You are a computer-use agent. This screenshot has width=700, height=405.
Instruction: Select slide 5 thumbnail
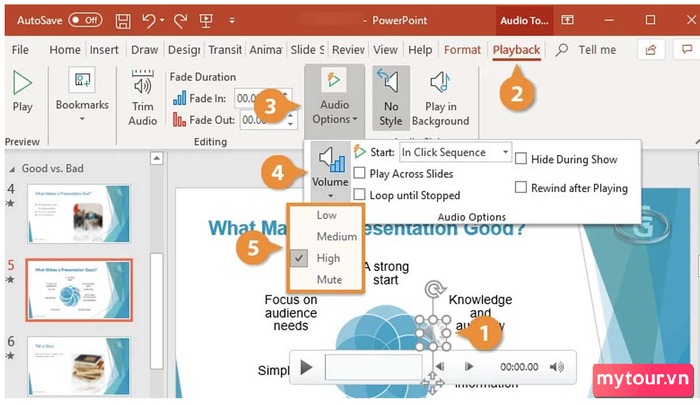point(79,290)
